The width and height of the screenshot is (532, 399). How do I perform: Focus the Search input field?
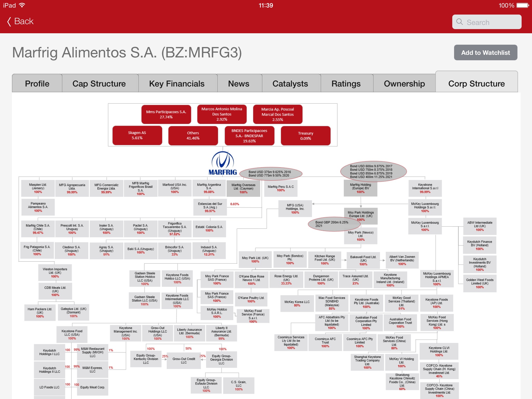click(x=487, y=22)
